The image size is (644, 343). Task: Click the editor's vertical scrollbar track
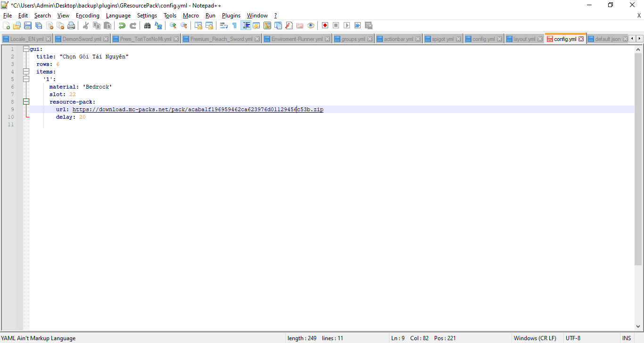tap(638, 292)
